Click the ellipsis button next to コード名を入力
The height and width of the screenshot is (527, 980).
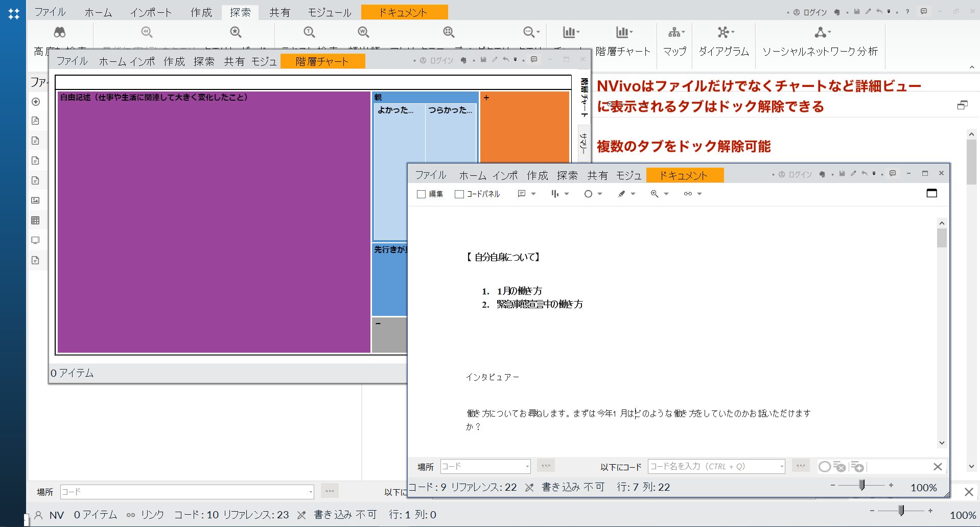coord(801,466)
